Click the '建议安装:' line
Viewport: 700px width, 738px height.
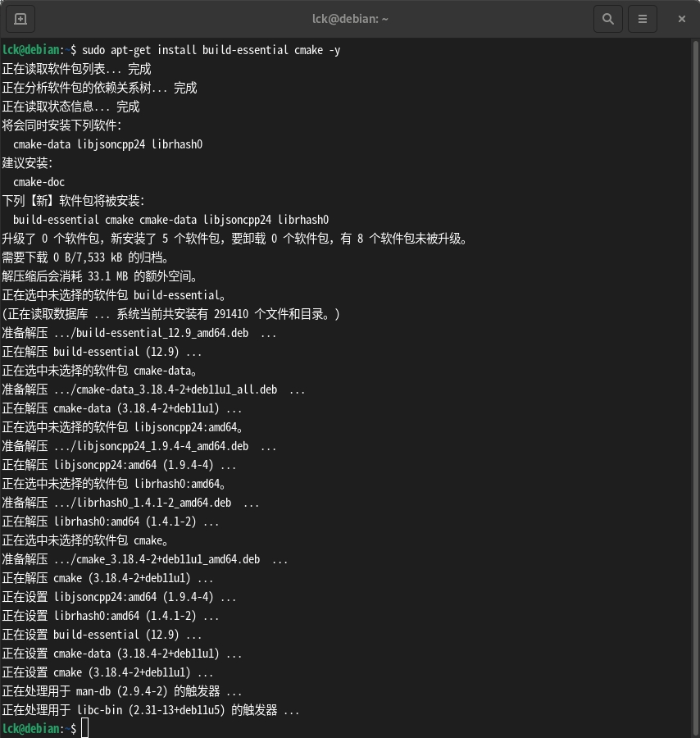coord(27,163)
